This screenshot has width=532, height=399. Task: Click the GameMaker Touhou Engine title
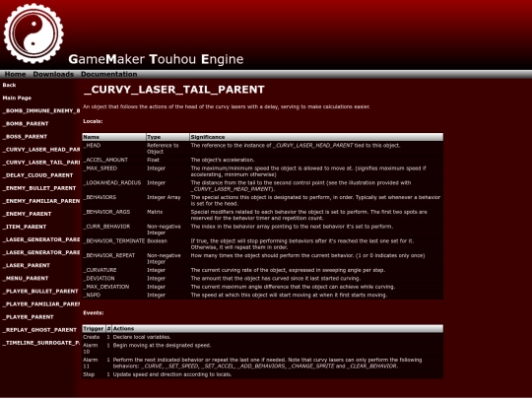tap(156, 59)
